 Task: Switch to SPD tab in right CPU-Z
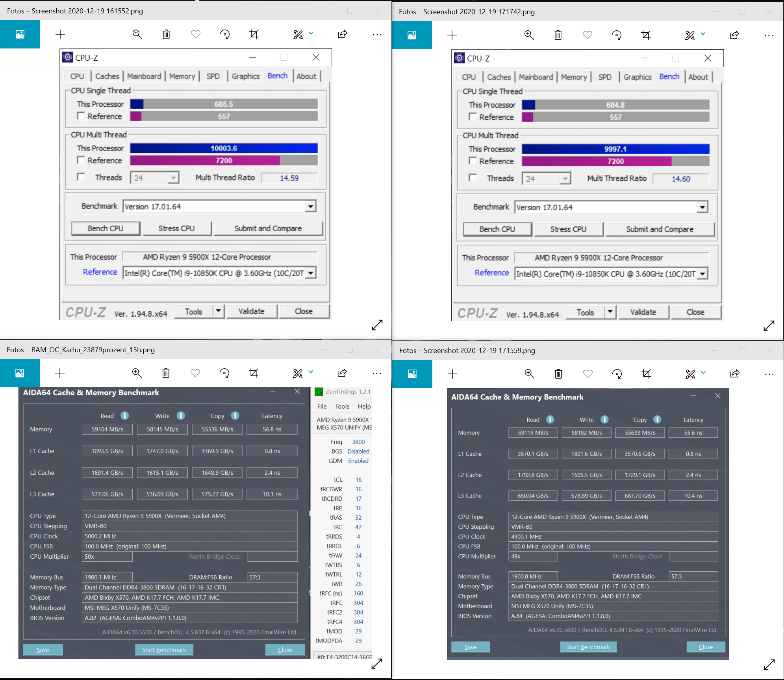click(605, 77)
